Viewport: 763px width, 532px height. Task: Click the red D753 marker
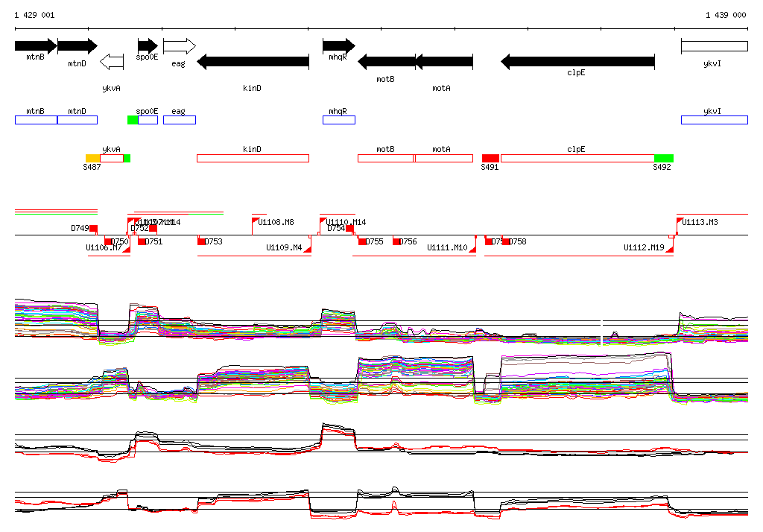201,241
